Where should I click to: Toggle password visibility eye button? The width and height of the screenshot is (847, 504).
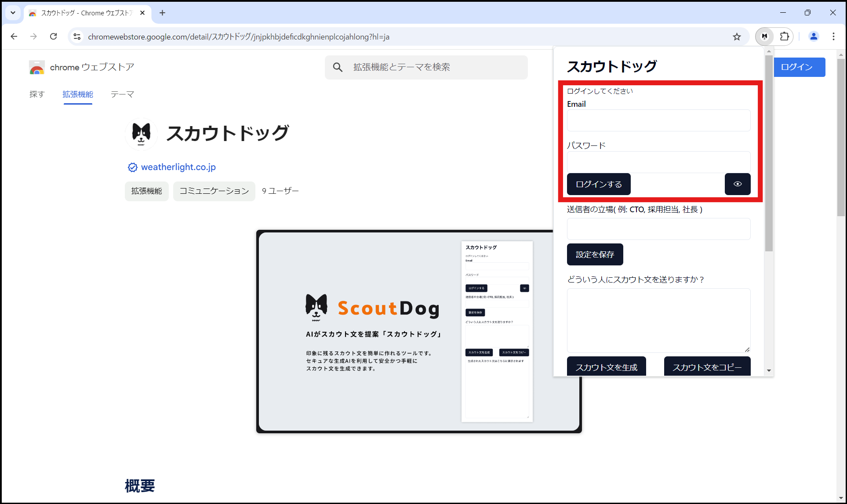(x=738, y=184)
